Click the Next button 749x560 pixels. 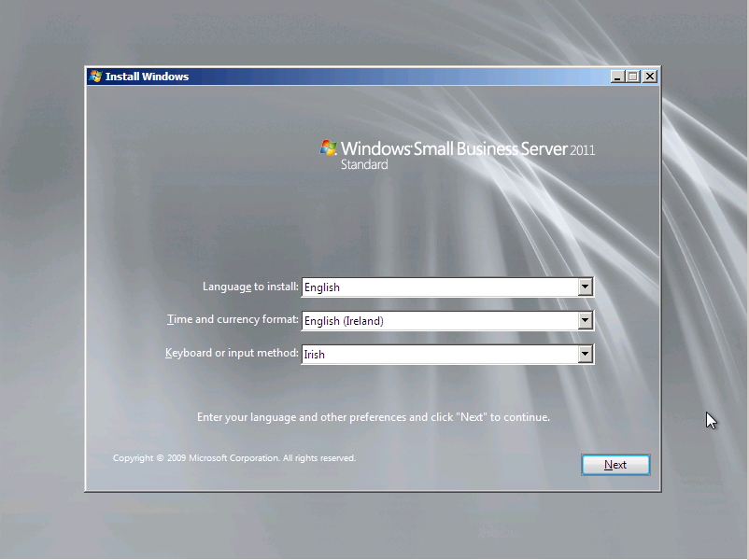(x=615, y=465)
